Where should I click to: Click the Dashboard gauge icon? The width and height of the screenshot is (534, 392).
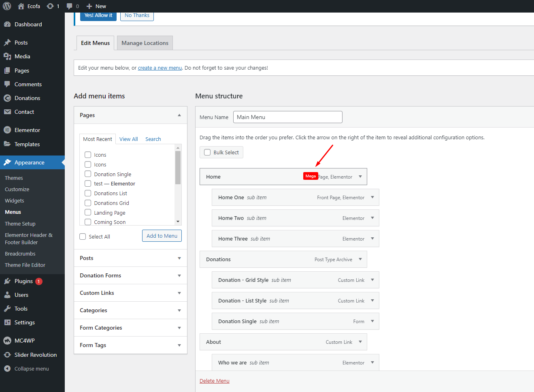click(x=7, y=24)
